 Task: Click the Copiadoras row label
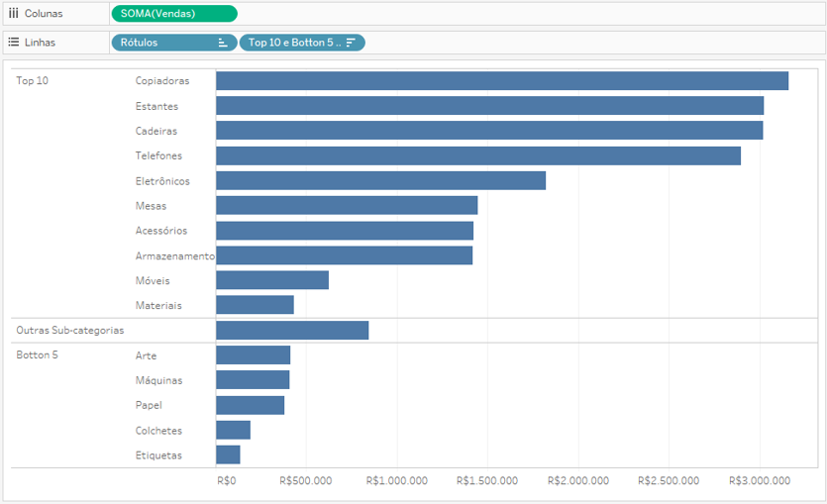tap(162, 80)
